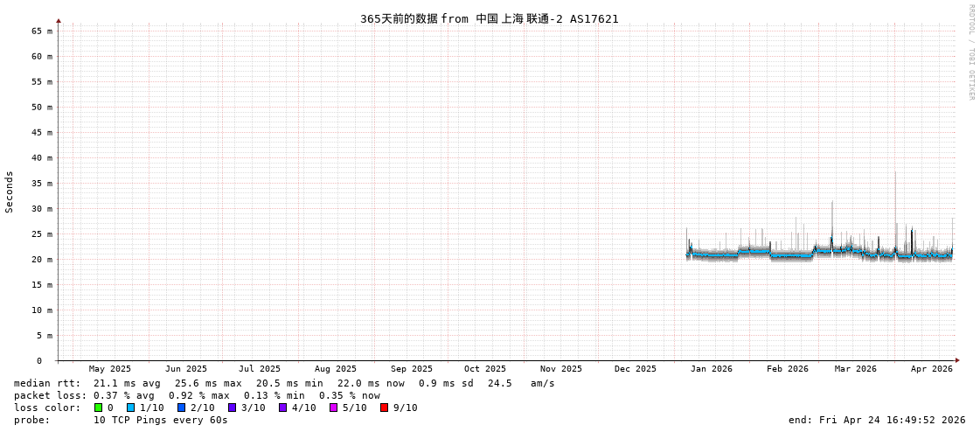Screen dimensions: 980x432
Task: Click the 20 m y-axis tick label
Action: pyautogui.click(x=43, y=260)
